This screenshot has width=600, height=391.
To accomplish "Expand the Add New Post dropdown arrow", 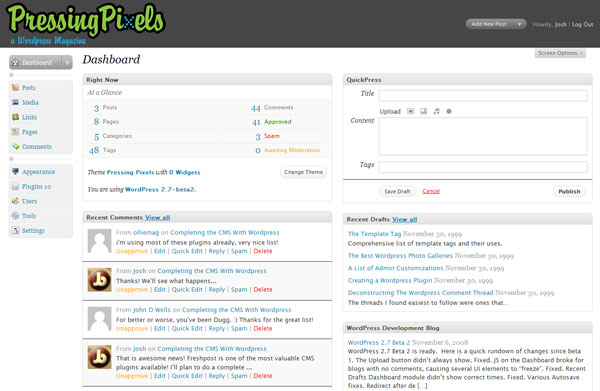I will point(519,24).
